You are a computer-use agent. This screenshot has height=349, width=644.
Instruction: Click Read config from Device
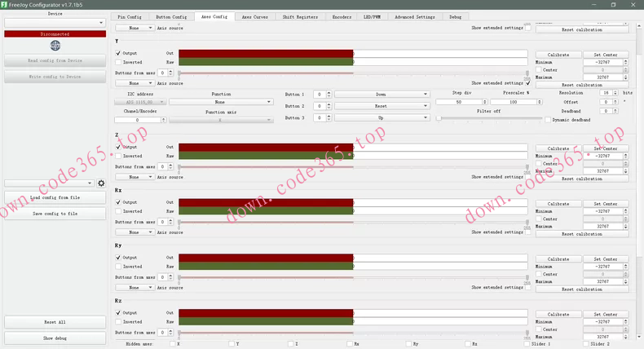55,60
